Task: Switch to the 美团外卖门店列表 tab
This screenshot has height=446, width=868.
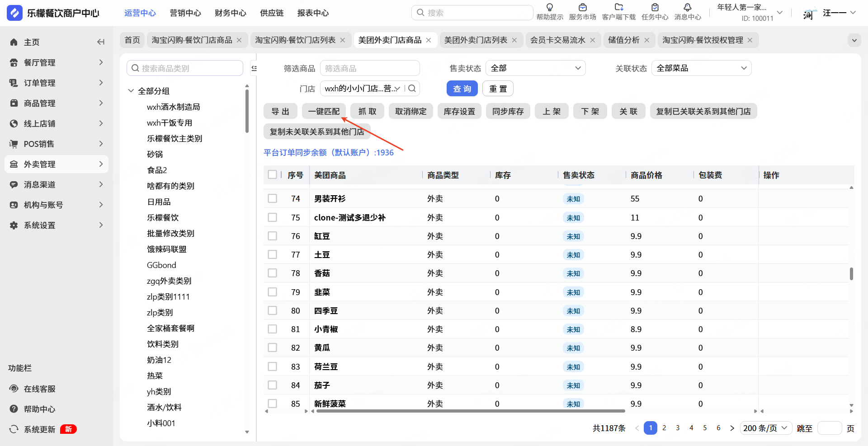Action: (476, 40)
